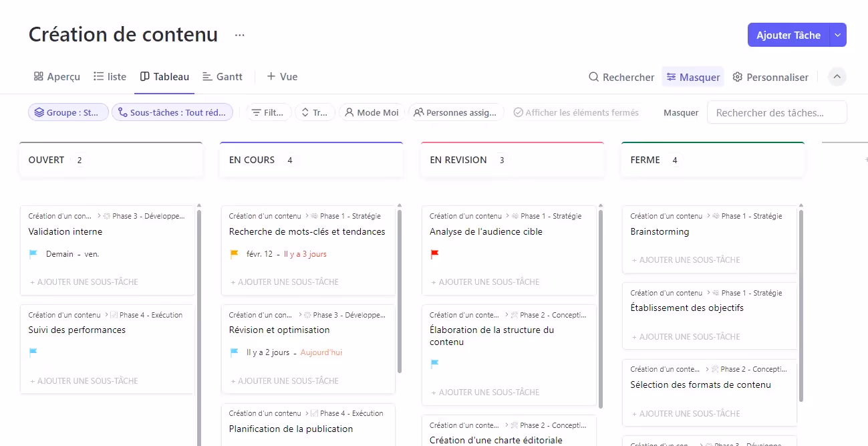
Task: Click the Rechercher magnifier icon
Action: [593, 77]
